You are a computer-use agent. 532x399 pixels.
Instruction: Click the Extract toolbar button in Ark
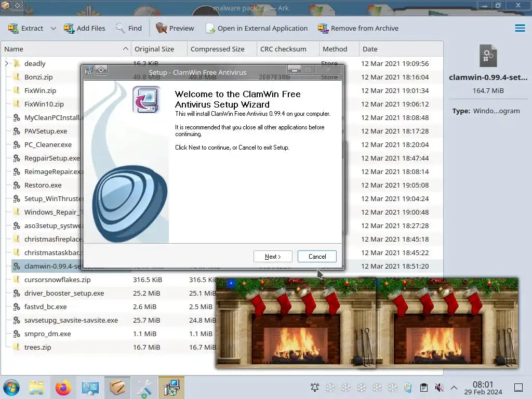(x=26, y=28)
